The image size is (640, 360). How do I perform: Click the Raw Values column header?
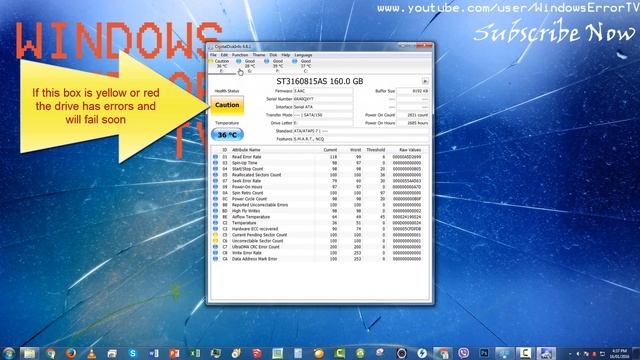coord(410,150)
